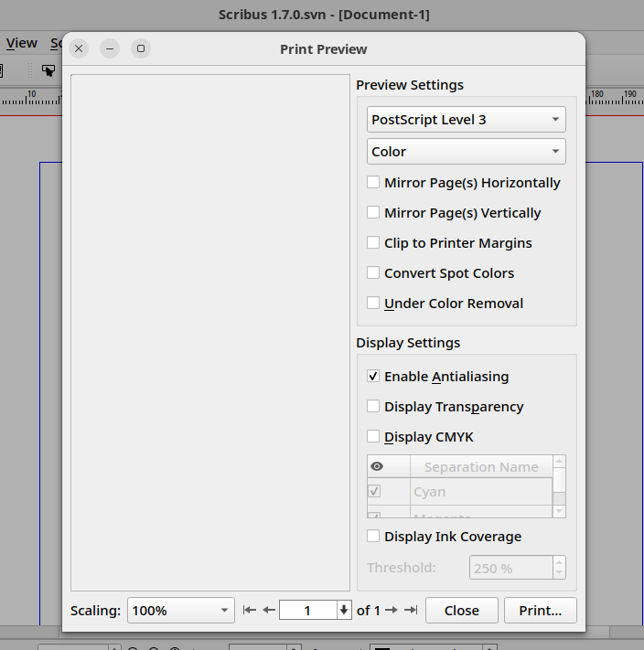Click the next page arrow
The height and width of the screenshot is (650, 644).
tap(392, 610)
